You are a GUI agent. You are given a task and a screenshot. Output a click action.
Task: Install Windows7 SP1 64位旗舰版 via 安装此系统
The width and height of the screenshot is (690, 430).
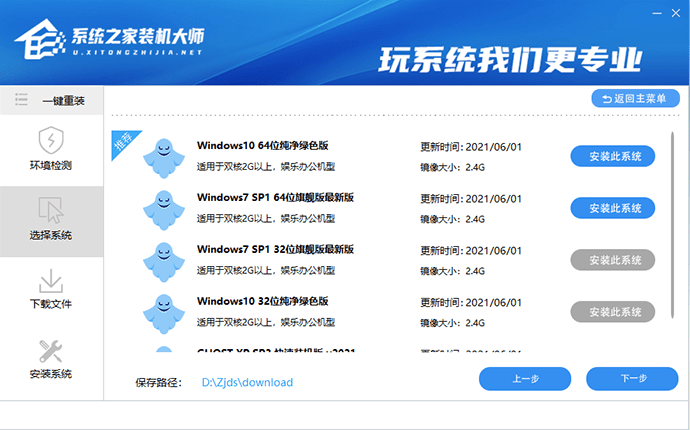pyautogui.click(x=613, y=208)
